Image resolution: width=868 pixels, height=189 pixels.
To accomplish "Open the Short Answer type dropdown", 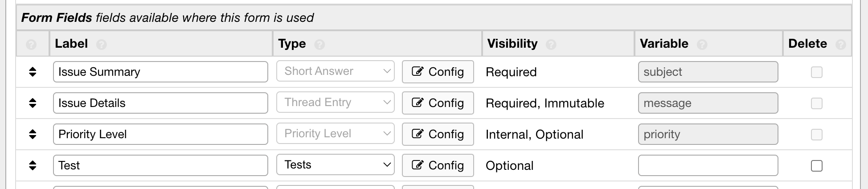I will click(x=336, y=71).
